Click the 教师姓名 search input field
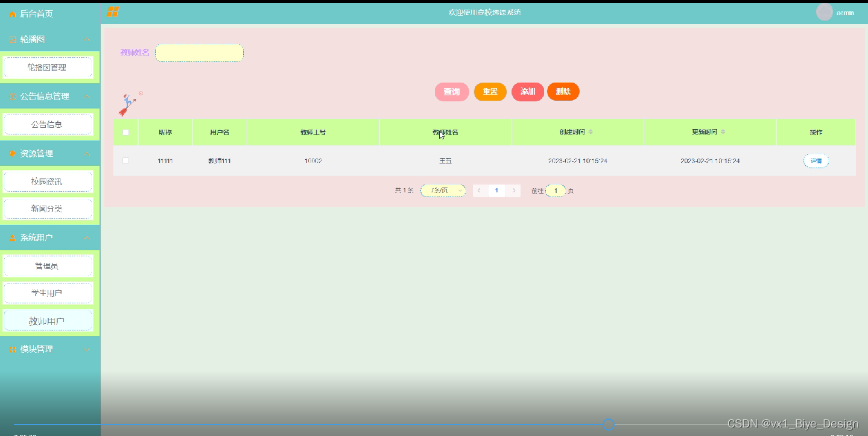 click(x=199, y=53)
